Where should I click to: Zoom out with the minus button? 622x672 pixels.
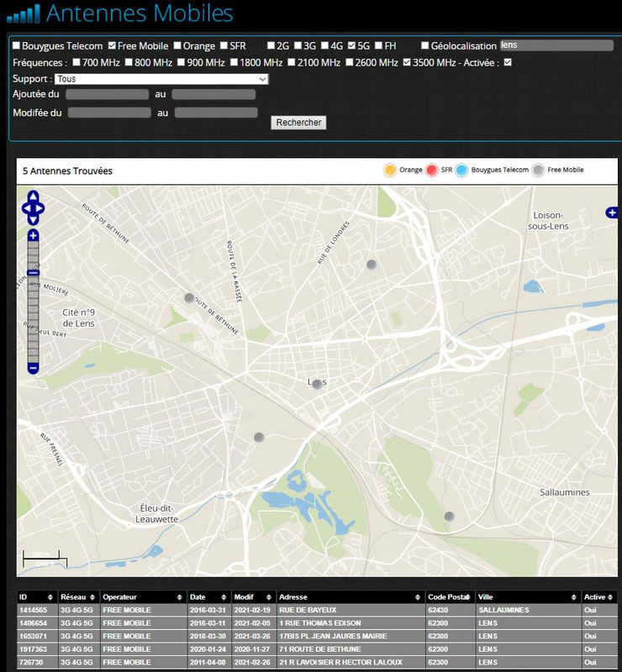[x=33, y=368]
